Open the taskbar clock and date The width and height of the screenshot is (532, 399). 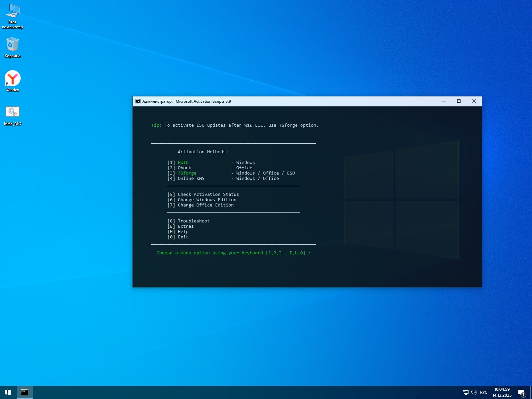[x=502, y=392]
